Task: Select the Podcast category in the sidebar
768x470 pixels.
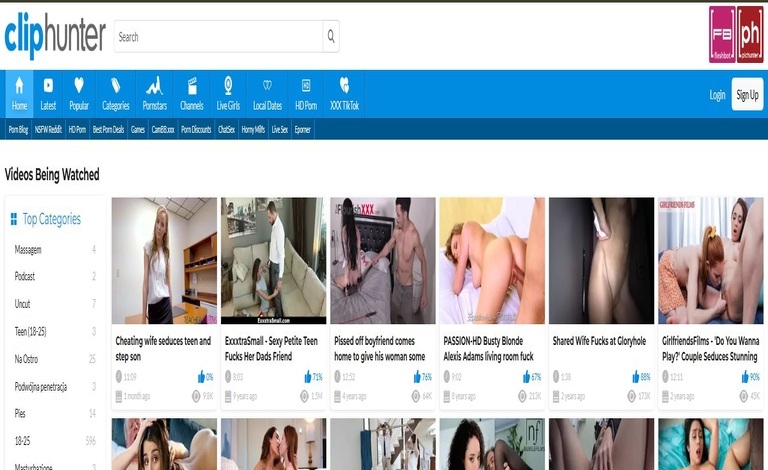Action: (x=25, y=276)
